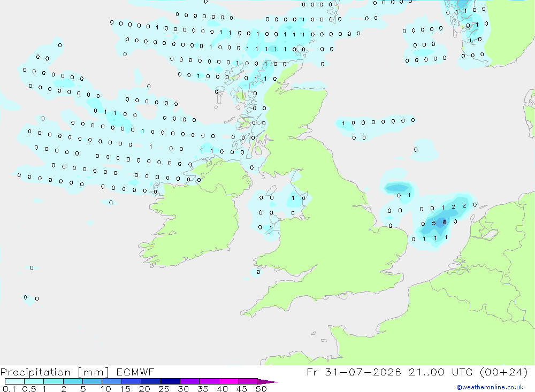Click the '25' legend scale label
This screenshot has width=535, height=392.
coord(164,389)
